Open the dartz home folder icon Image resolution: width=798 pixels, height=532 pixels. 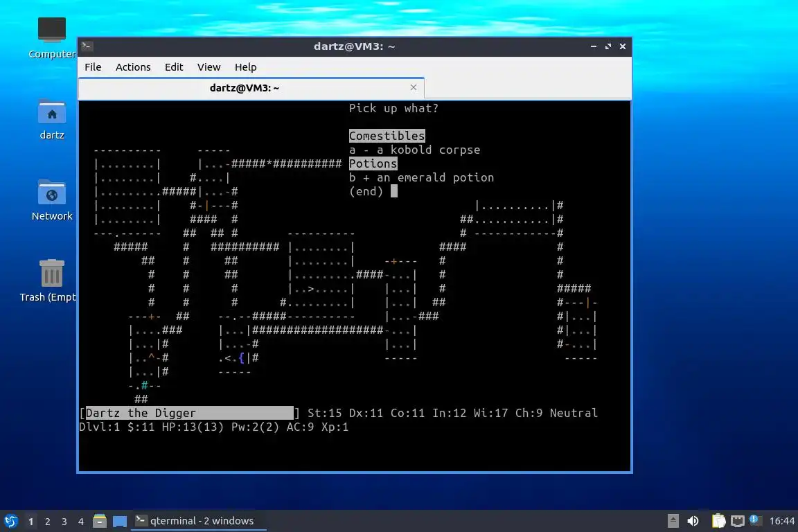point(51,120)
